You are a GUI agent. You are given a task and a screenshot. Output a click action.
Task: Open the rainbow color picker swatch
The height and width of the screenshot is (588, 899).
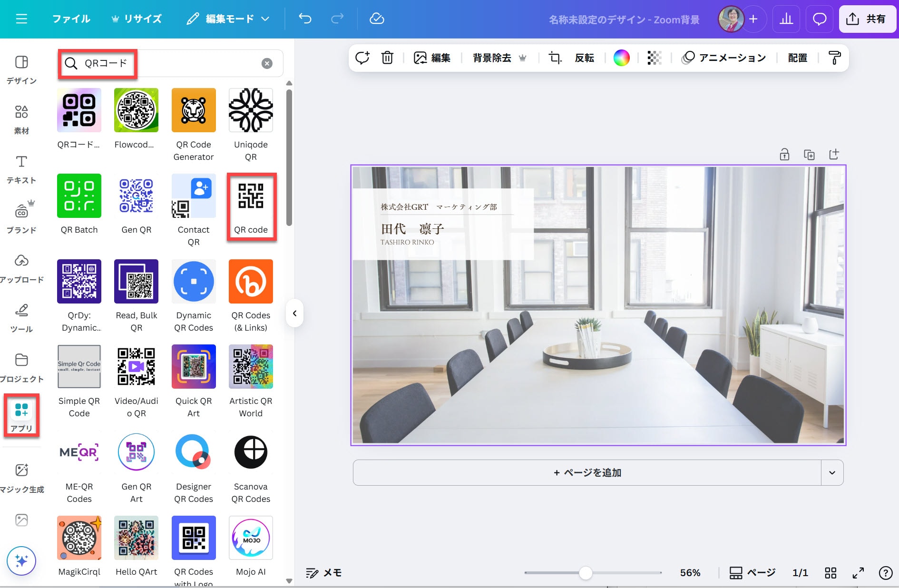(621, 58)
